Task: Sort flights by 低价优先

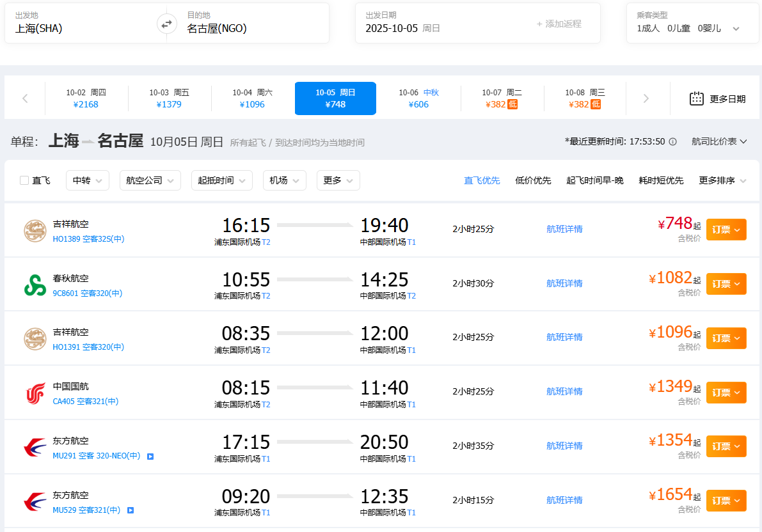Action: (x=532, y=180)
